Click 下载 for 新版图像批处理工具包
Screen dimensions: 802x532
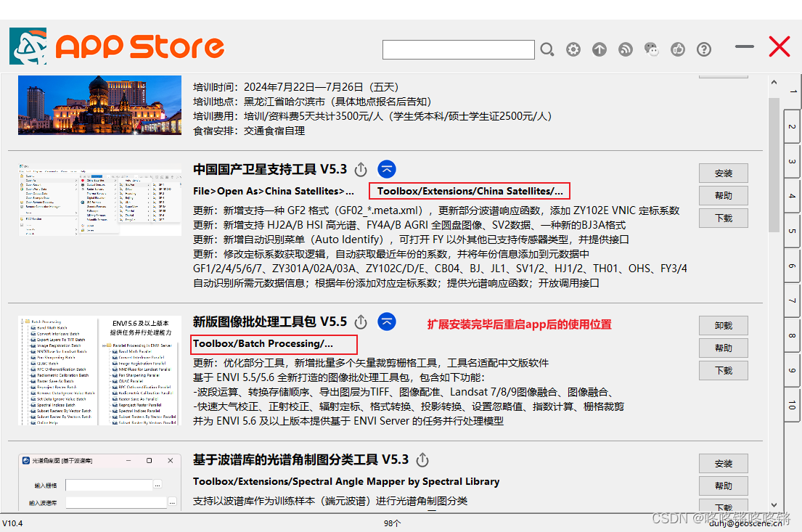[724, 370]
